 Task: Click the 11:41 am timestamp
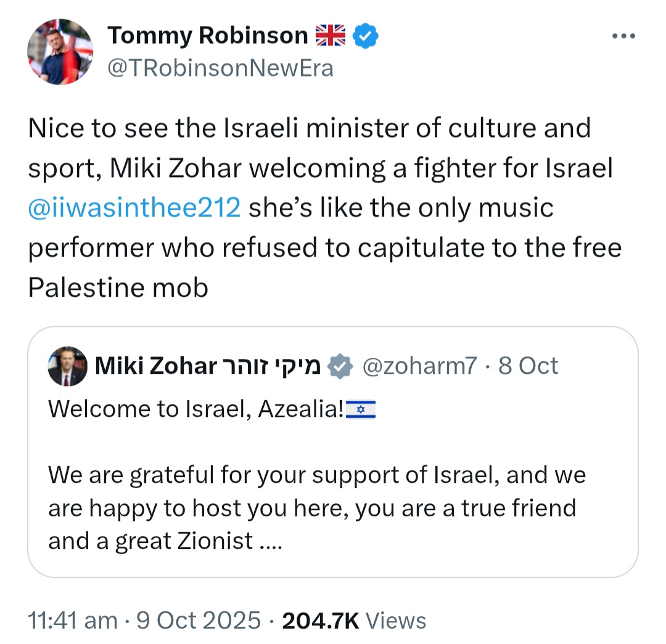click(x=73, y=621)
